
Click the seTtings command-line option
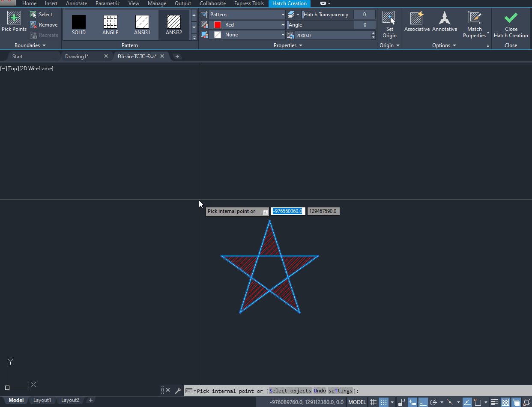coord(341,391)
